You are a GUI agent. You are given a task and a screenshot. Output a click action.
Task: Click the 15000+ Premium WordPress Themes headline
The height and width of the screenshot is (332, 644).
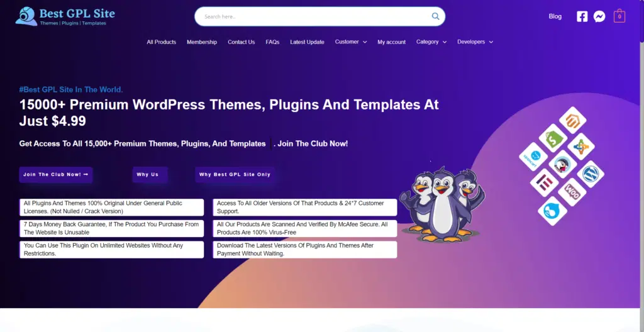[x=229, y=113]
